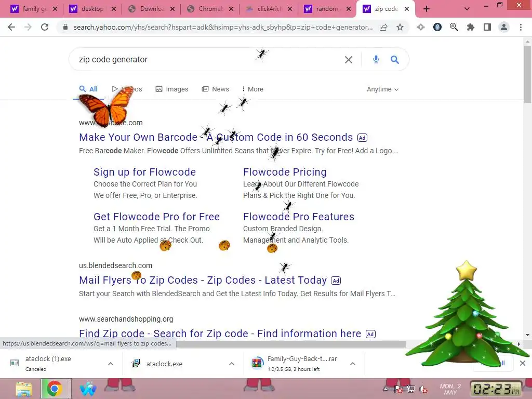Open 'Make Your Own Barcode' ad link

pyautogui.click(x=216, y=137)
